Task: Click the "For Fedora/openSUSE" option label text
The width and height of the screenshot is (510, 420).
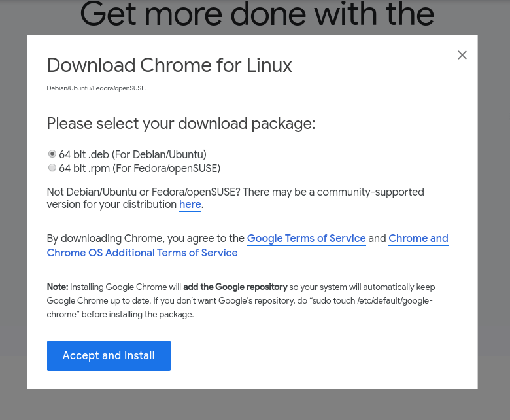Action: [x=166, y=169]
